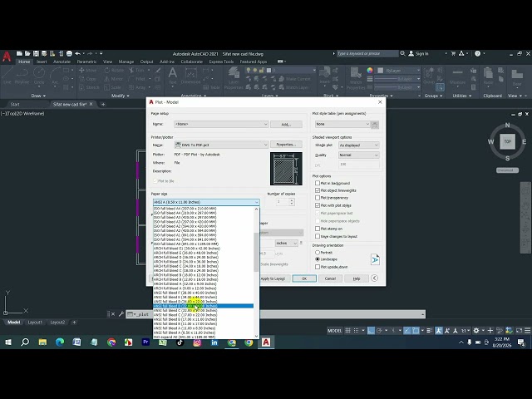Click the Help question mark icon in title bar
Viewport: 532px width, 399px height.
pyautogui.click(x=477, y=53)
